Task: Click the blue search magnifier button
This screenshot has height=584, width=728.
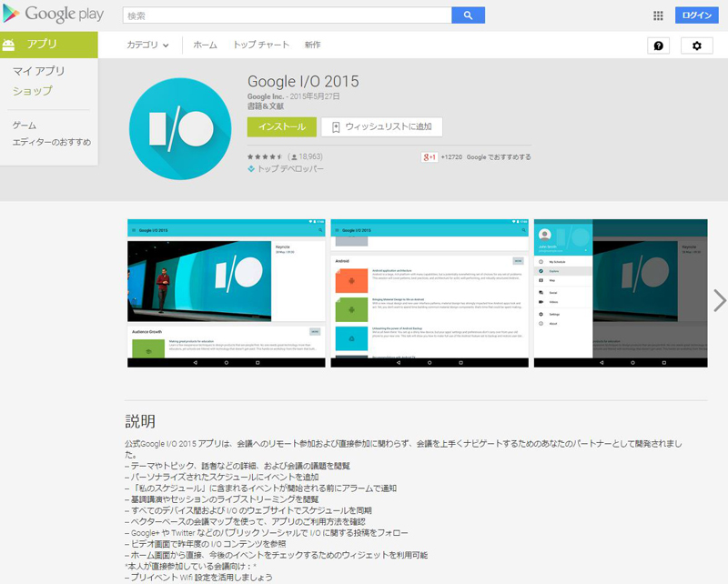Action: [x=468, y=15]
